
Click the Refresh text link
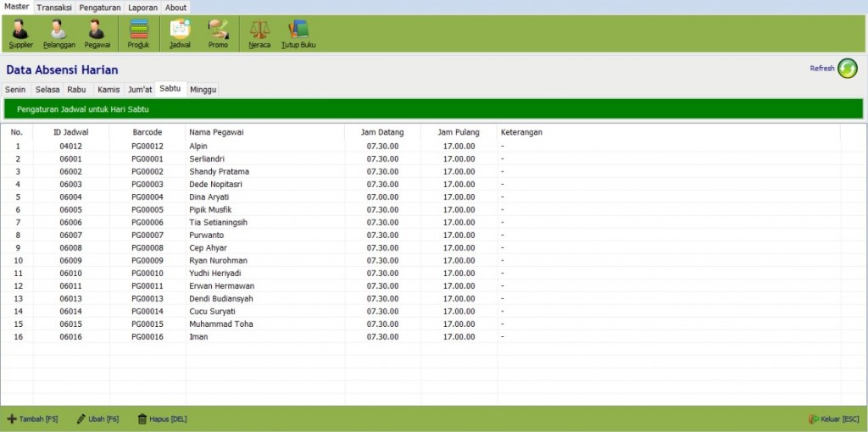coord(822,69)
